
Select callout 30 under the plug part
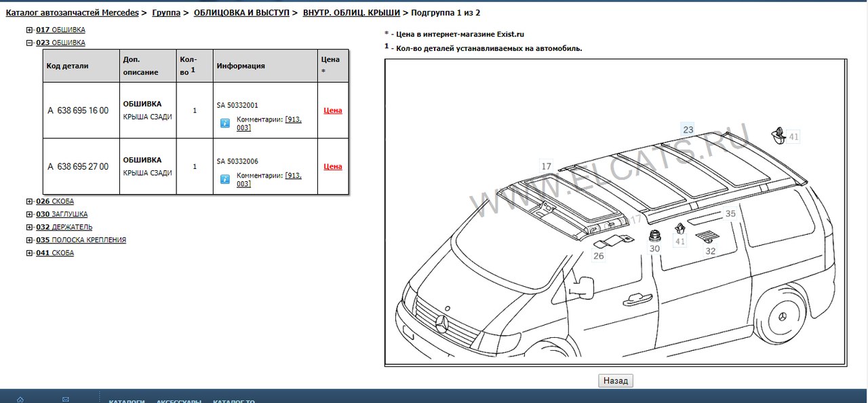point(654,249)
